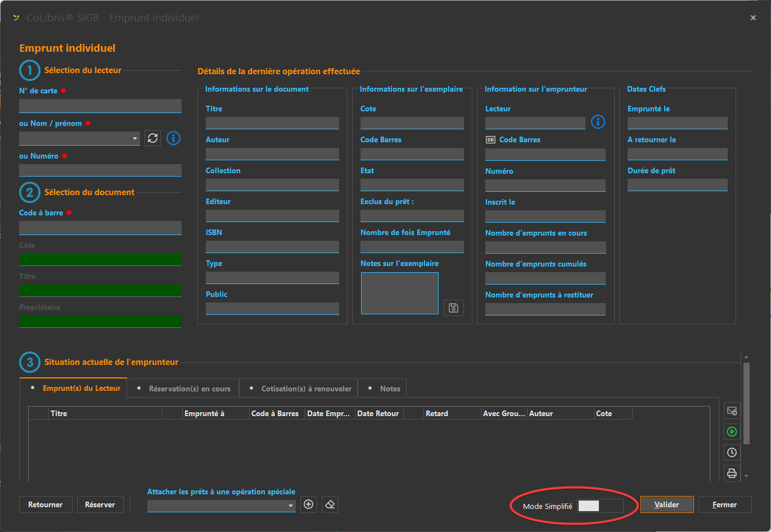Save the notes sur l'exemplaire with the disk icon
This screenshot has width=771, height=532.
[453, 308]
